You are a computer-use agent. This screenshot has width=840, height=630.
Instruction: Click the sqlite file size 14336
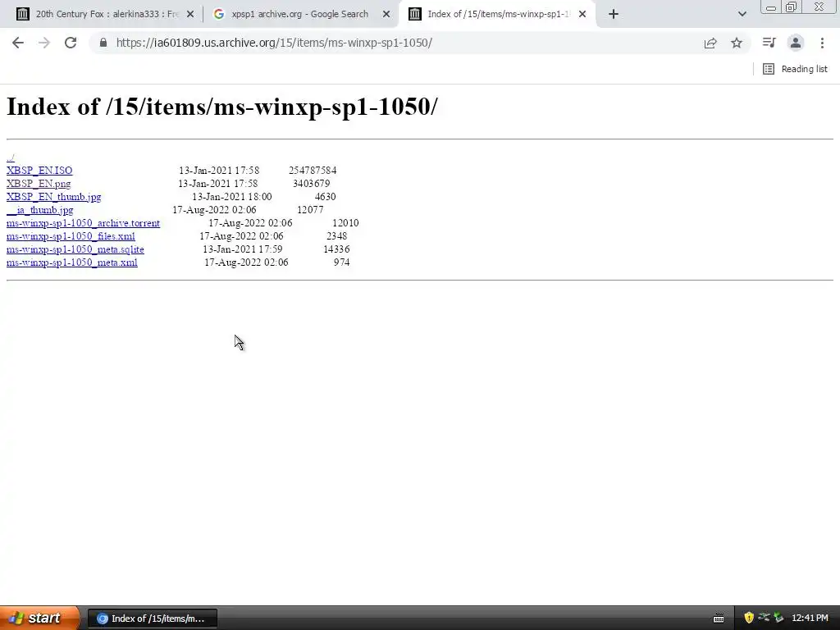(x=336, y=249)
